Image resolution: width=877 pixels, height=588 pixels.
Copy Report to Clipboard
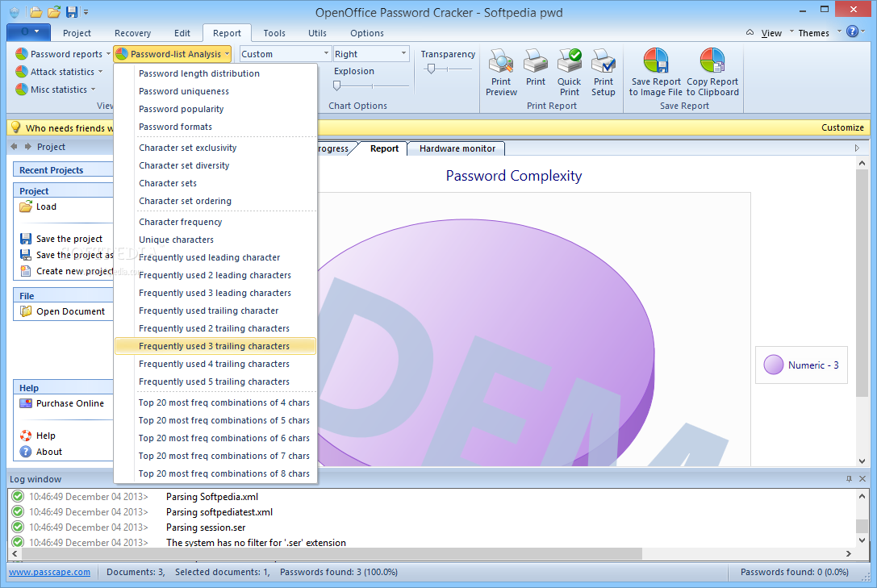tap(712, 73)
